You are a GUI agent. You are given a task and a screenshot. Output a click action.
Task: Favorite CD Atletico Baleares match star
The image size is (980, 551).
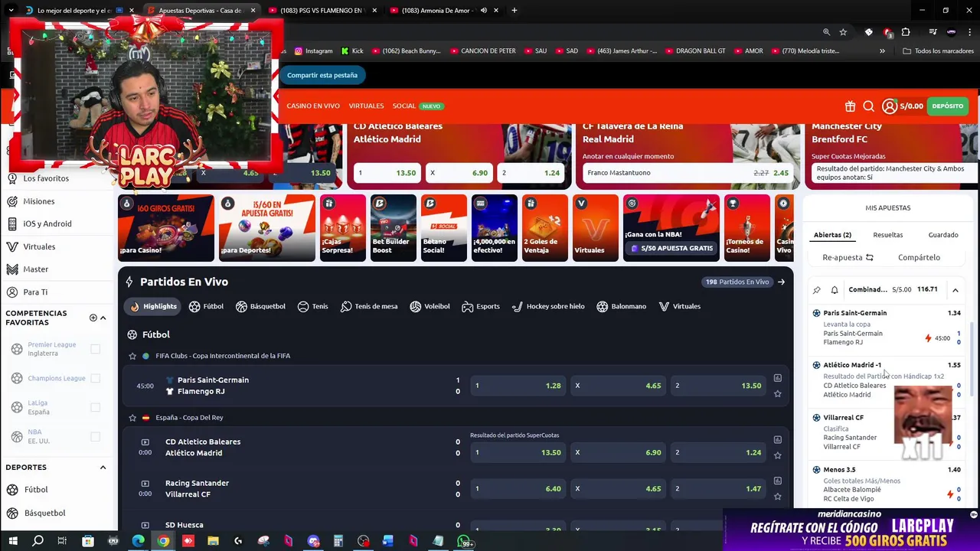point(777,455)
